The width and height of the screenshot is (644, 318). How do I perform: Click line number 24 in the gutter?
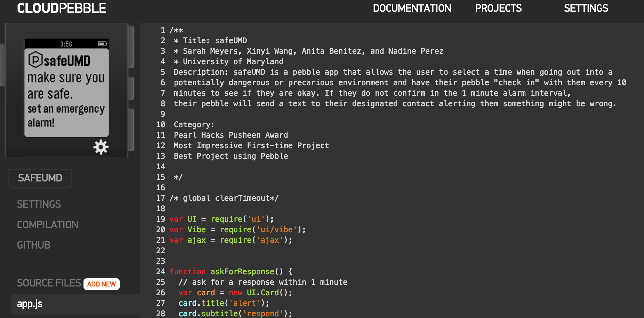[161, 272]
